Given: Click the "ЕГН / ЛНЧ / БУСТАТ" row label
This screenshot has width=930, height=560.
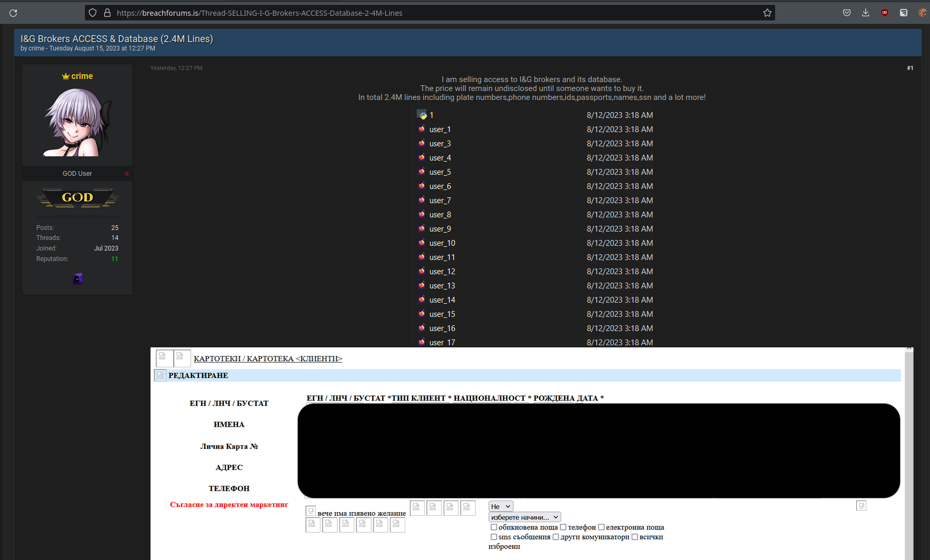Looking at the screenshot, I should [x=229, y=403].
